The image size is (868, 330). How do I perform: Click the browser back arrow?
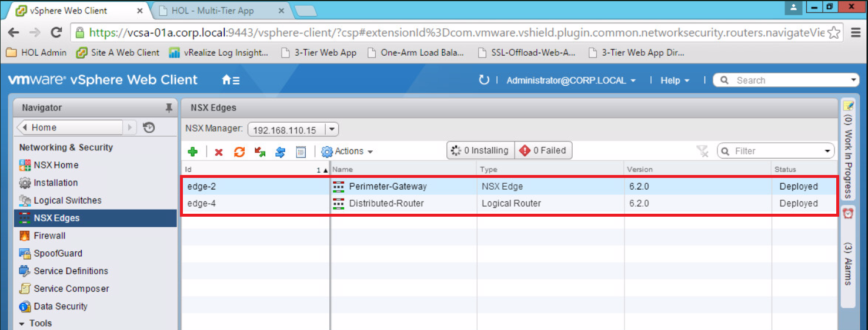coord(14,33)
